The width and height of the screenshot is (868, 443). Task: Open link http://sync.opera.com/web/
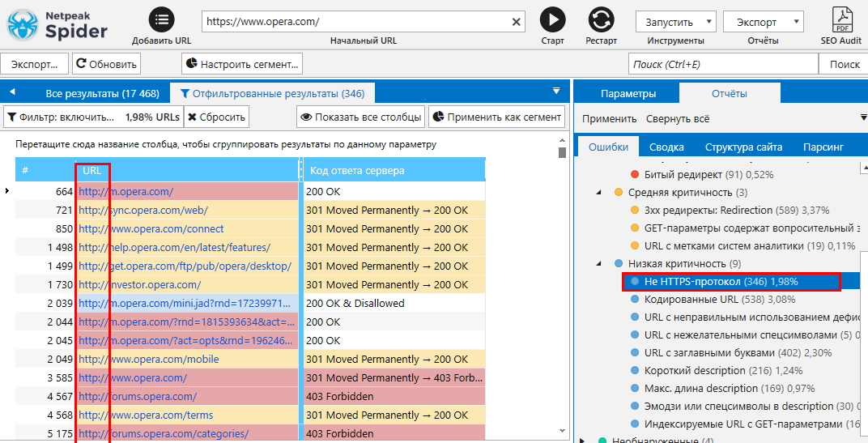(143, 211)
